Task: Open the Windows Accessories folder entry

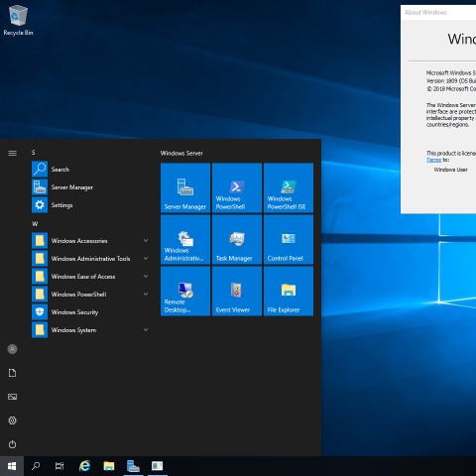Action: click(x=90, y=241)
